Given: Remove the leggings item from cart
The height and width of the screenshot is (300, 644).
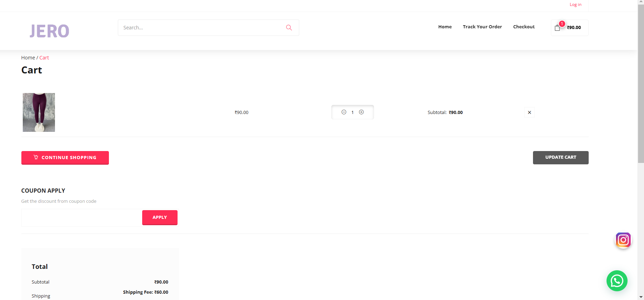Looking at the screenshot, I should [529, 113].
